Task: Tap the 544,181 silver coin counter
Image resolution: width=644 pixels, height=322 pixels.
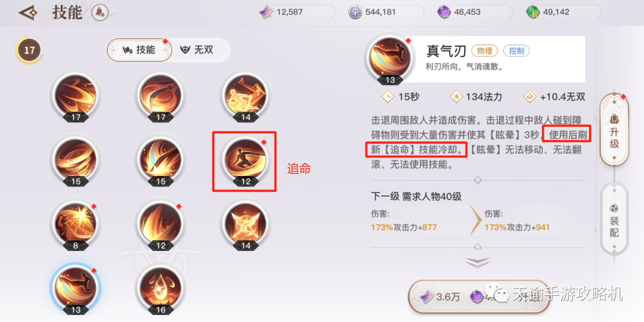Action: tap(386, 13)
